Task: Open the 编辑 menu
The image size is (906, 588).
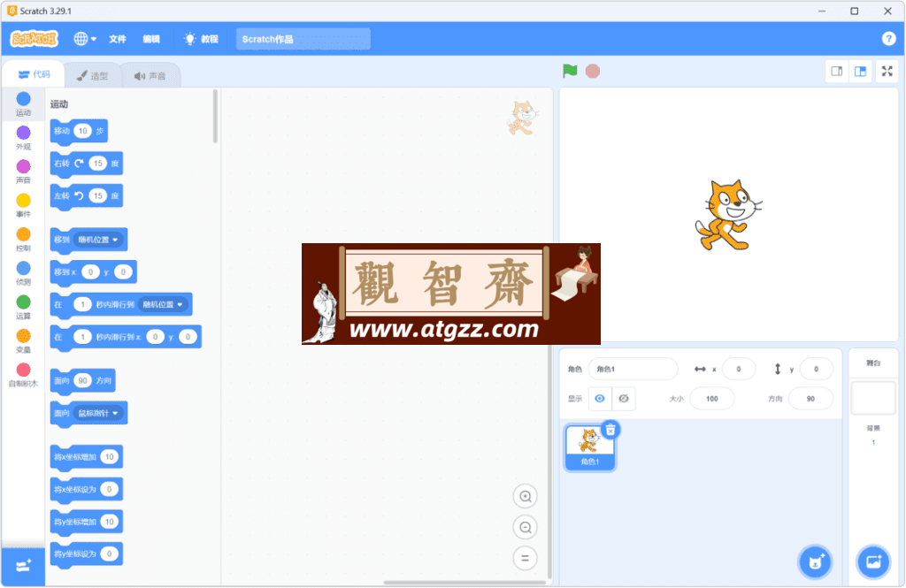Action: click(151, 39)
